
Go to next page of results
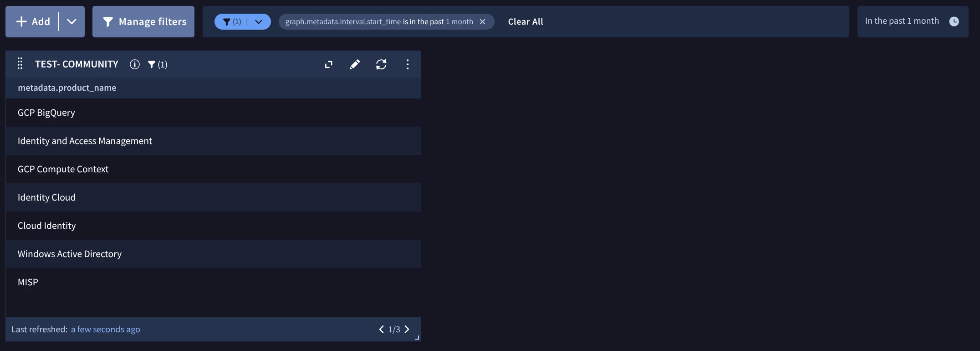407,329
